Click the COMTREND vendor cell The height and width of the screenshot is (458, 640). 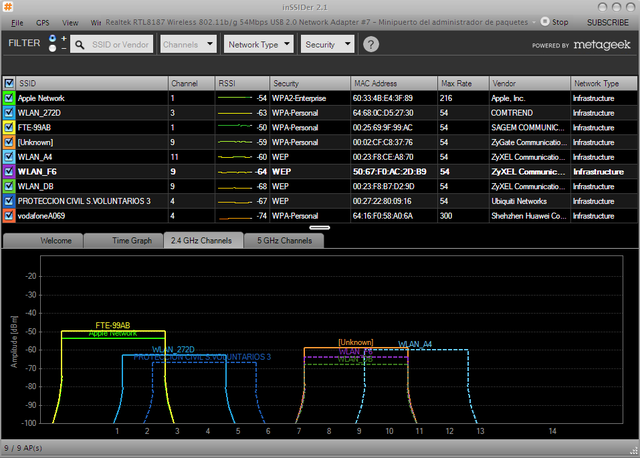[512, 113]
